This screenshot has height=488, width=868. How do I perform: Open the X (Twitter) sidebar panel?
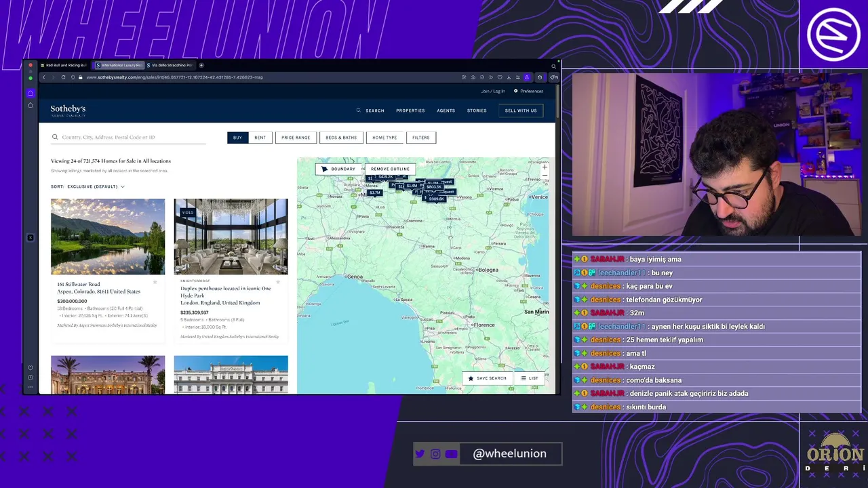(x=30, y=238)
